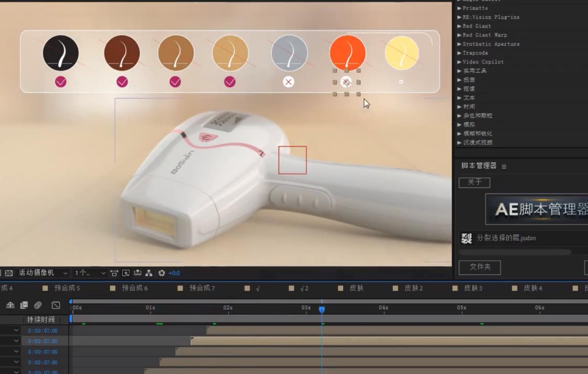Open the 皮肤 3 timeline tab
The width and height of the screenshot is (588, 374).
click(473, 288)
